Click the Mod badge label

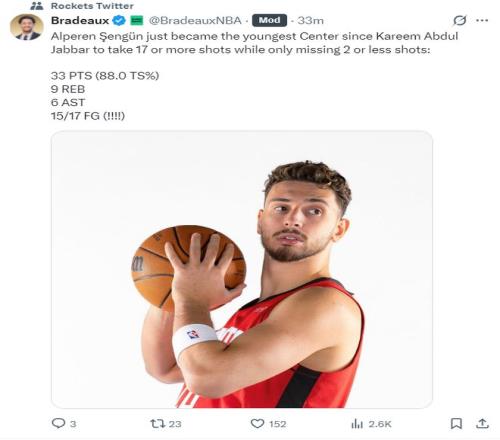click(269, 20)
